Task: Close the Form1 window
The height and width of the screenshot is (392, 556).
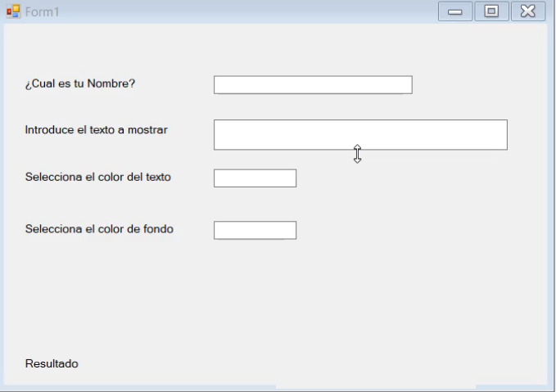Action: pos(528,11)
